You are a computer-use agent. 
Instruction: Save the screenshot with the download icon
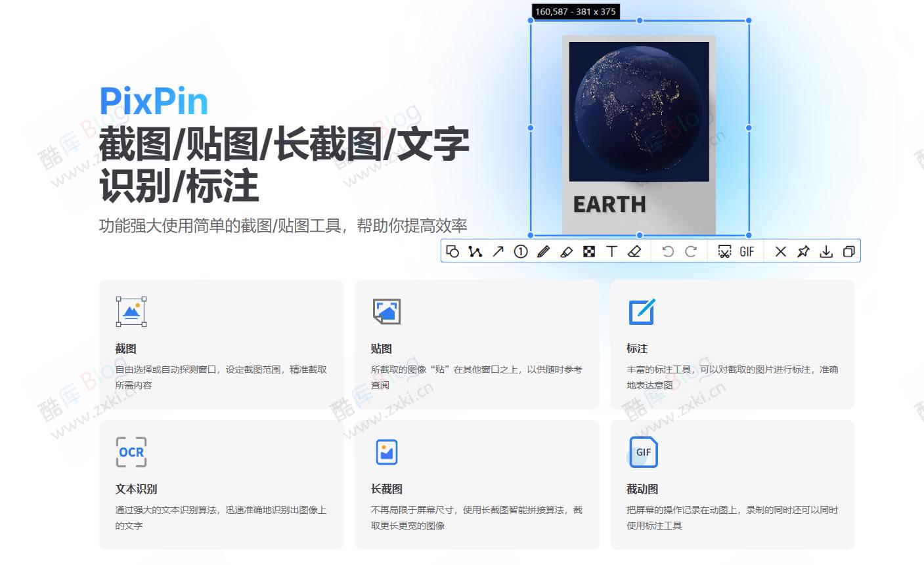pos(826,251)
